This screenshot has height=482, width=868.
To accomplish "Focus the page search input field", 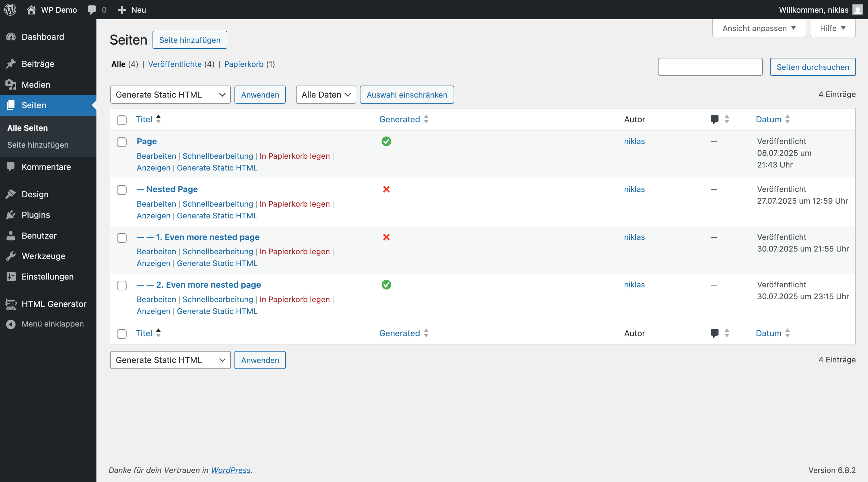I will click(x=710, y=67).
